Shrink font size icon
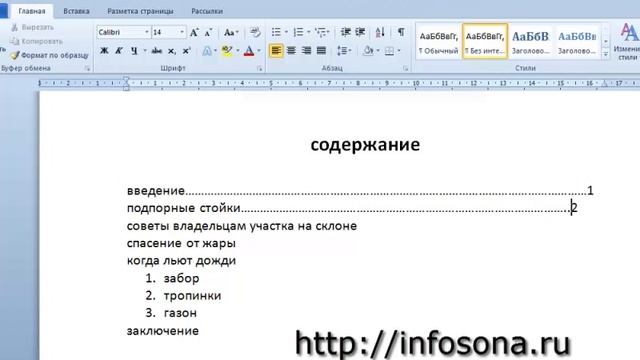This screenshot has width=640, height=360. pyautogui.click(x=209, y=32)
